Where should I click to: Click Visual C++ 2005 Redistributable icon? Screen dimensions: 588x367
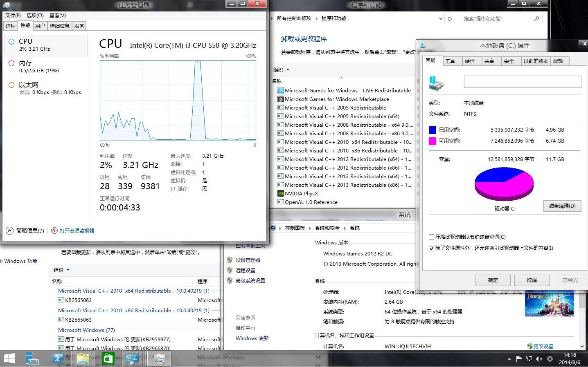click(280, 107)
